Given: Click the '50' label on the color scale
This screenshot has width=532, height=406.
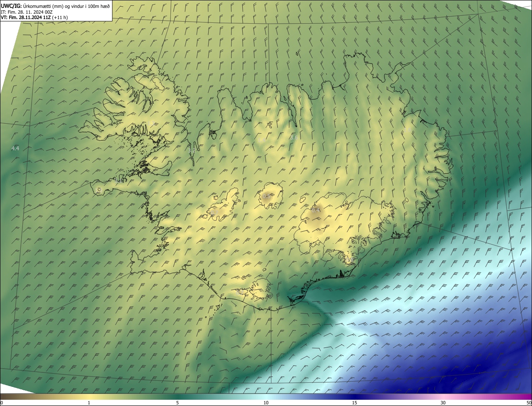Looking at the screenshot, I should tap(529, 403).
